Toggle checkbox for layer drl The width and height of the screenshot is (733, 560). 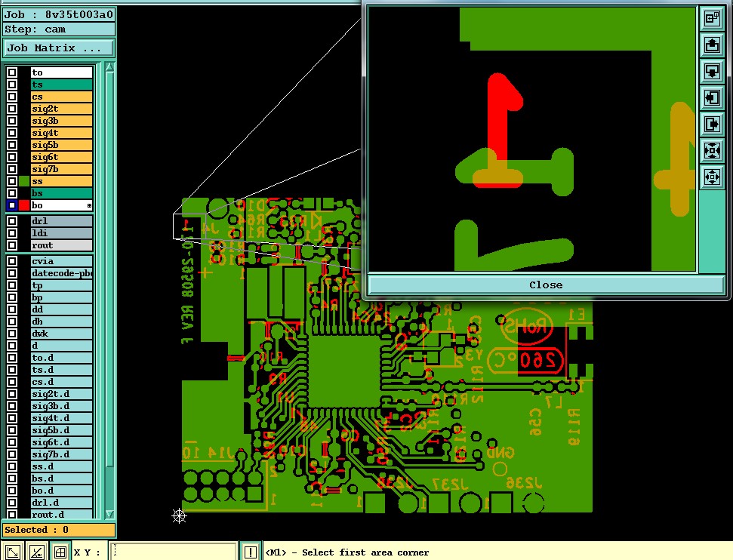tap(12, 221)
